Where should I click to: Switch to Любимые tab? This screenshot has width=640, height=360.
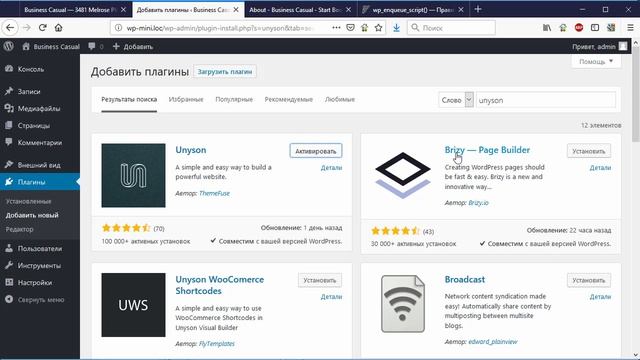(x=340, y=100)
